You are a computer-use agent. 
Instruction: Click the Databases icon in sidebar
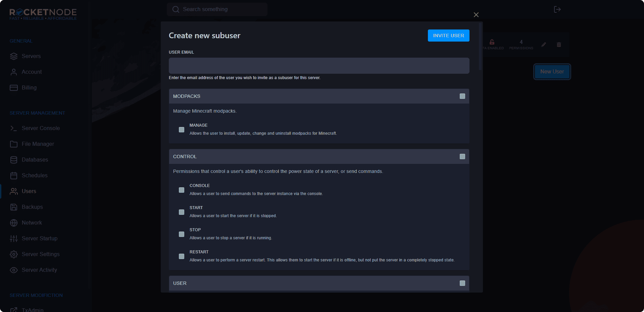click(x=14, y=160)
